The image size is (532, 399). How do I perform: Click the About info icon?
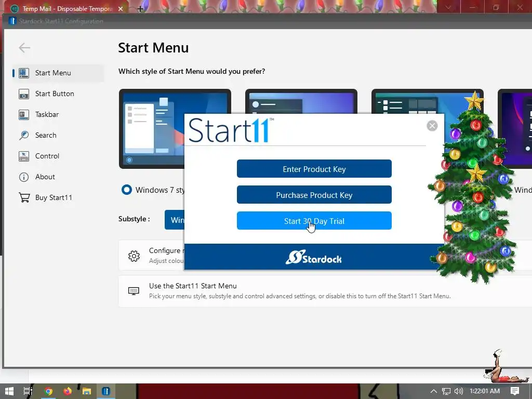click(x=24, y=177)
